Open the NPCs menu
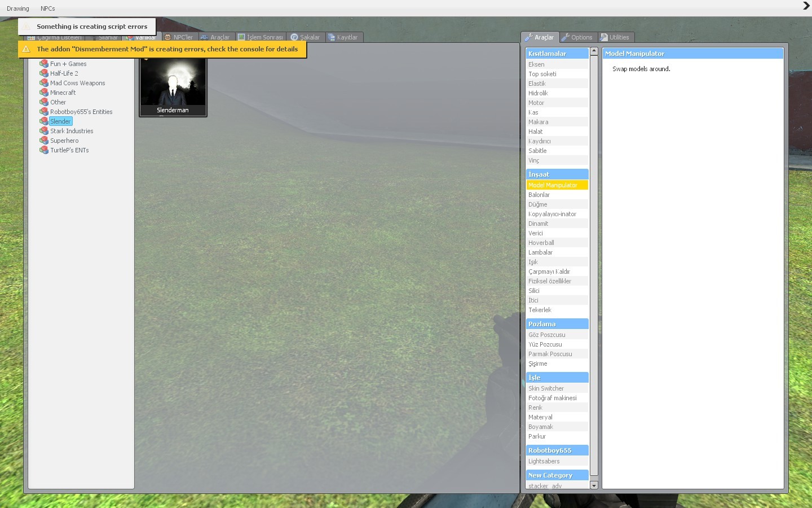Viewport: 812px width, 508px height. [x=48, y=8]
